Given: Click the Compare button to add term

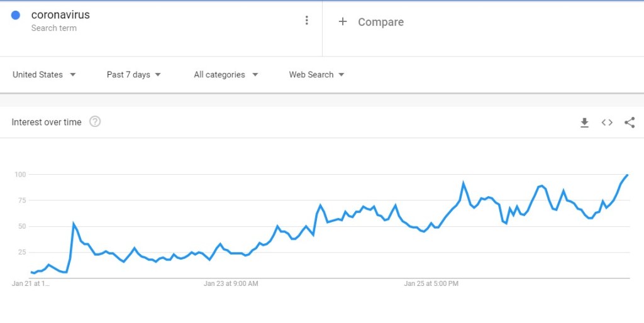Looking at the screenshot, I should point(380,22).
